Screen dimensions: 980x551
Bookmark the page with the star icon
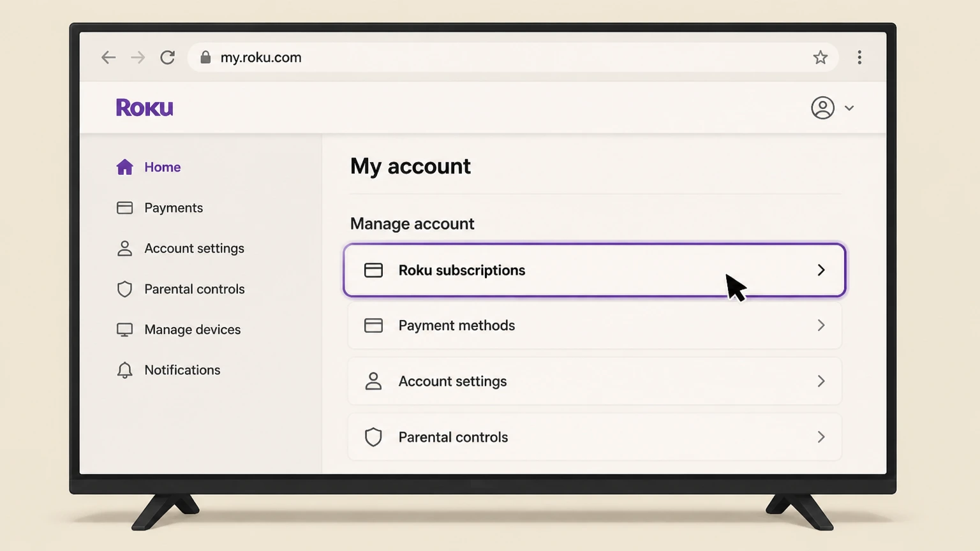pos(820,57)
